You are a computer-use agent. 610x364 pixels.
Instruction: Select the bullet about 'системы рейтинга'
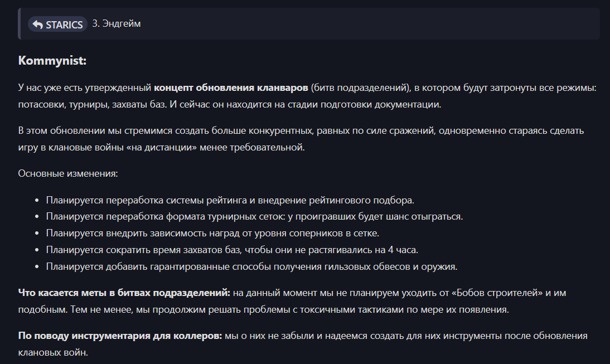(x=230, y=200)
